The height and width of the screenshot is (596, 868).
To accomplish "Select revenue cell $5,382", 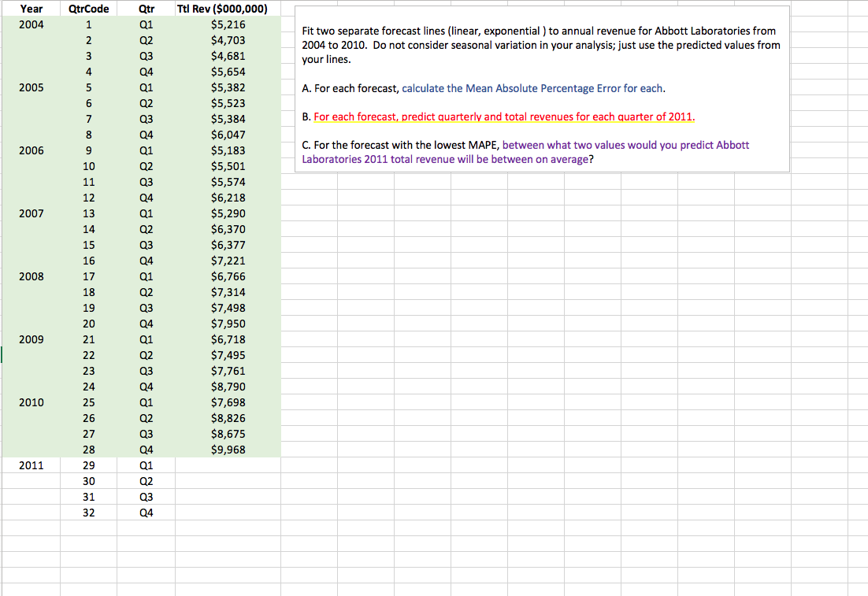I will point(228,87).
